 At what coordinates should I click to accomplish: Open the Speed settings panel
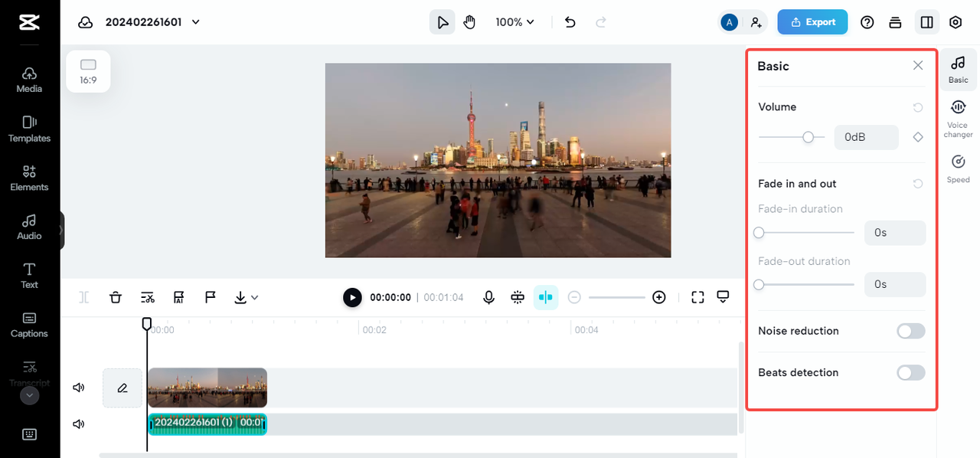point(958,168)
